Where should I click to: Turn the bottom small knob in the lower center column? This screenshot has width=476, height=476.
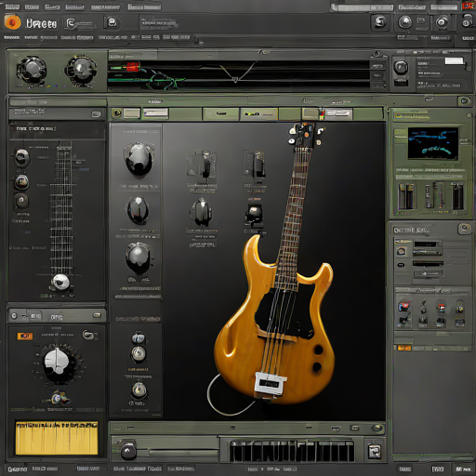pyautogui.click(x=139, y=390)
